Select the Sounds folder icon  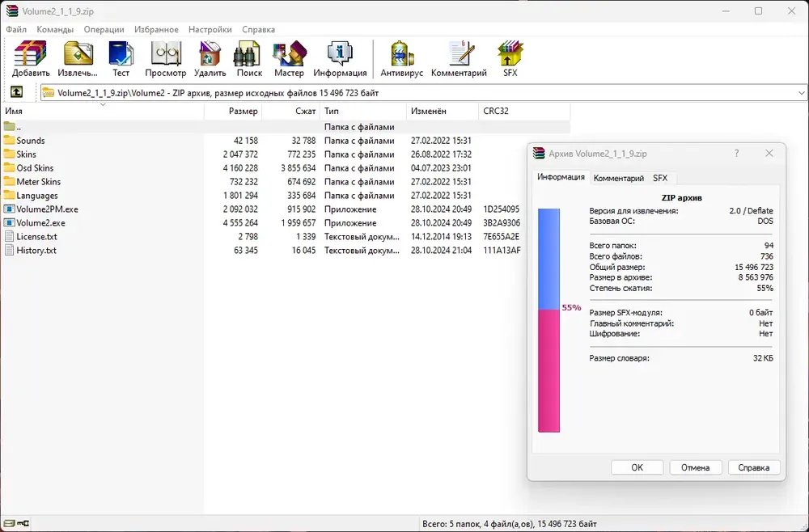9,140
